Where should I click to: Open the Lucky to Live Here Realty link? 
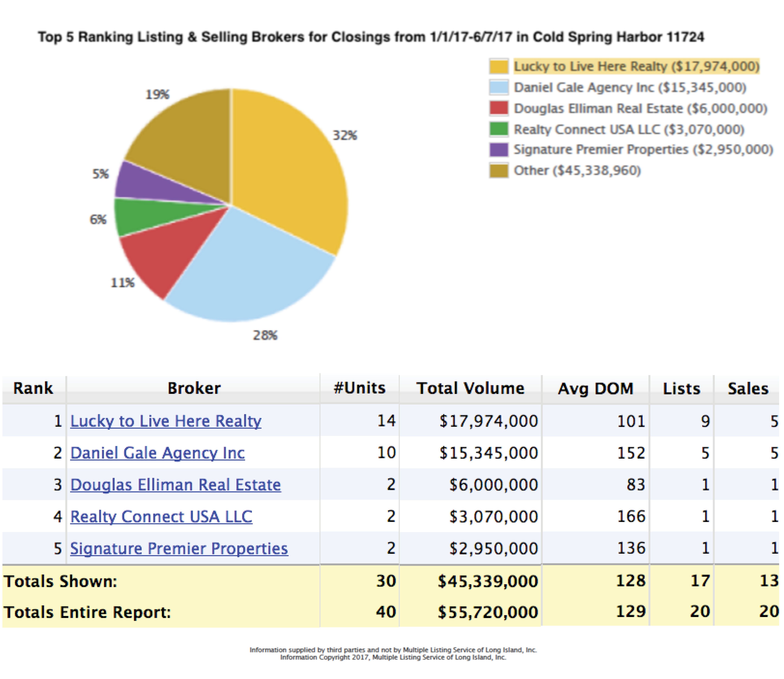[x=166, y=421]
